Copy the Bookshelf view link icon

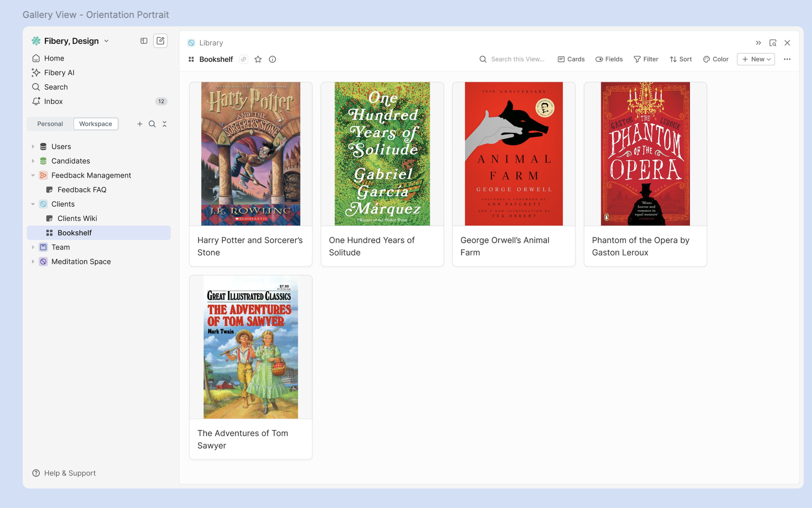coord(244,59)
